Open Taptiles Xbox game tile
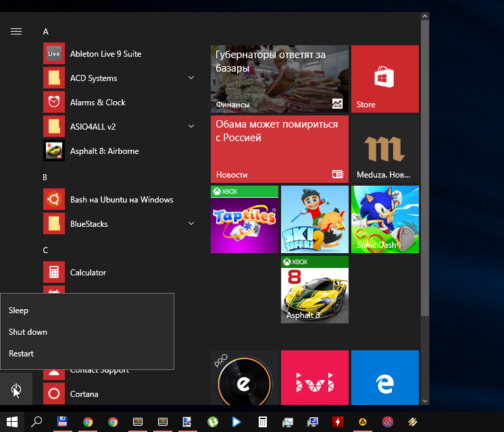504x432 pixels. (244, 219)
